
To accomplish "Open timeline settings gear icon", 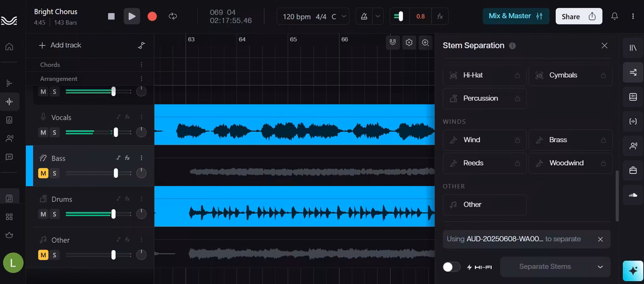I will click(x=409, y=42).
